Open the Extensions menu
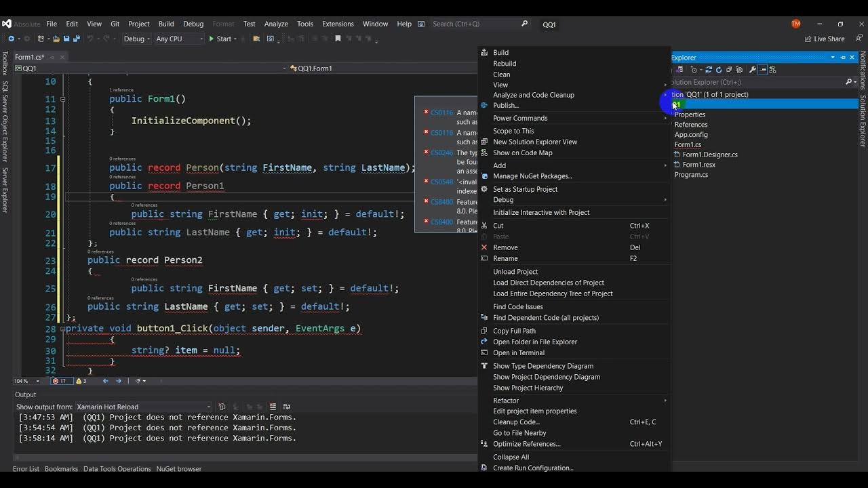 [x=338, y=24]
